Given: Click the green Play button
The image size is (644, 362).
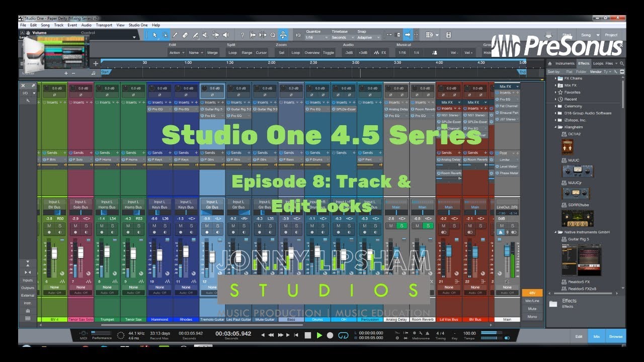Looking at the screenshot, I should 319,335.
